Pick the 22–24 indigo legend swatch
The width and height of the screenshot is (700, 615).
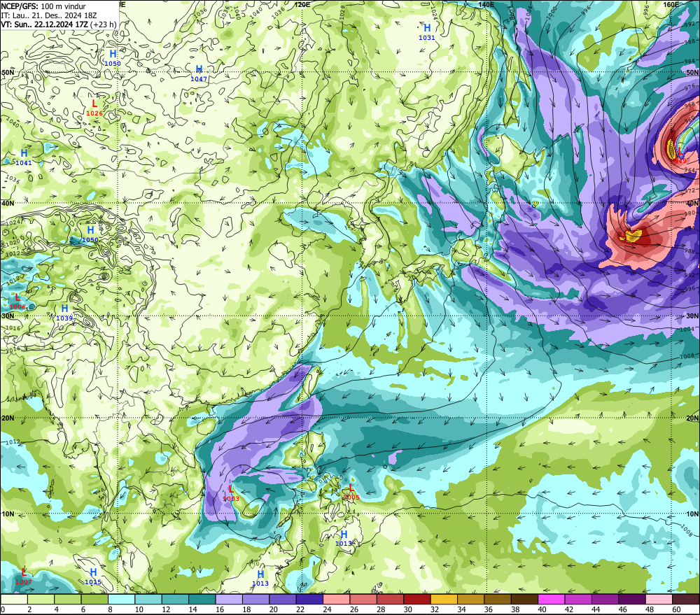tap(309, 599)
